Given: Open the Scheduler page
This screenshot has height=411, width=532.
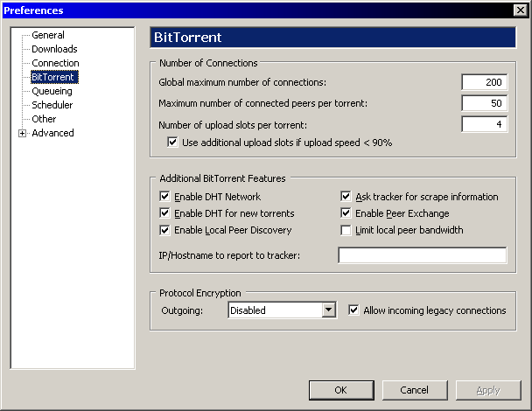Looking at the screenshot, I should 52,105.
